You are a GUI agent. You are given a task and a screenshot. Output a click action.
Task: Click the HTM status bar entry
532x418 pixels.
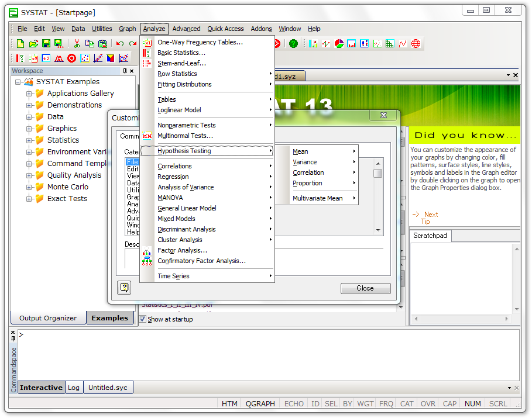pyautogui.click(x=229, y=404)
